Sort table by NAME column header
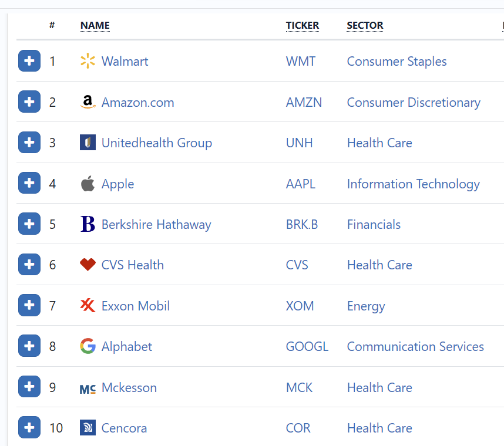Screen dimensions: 504x446 click(x=95, y=25)
